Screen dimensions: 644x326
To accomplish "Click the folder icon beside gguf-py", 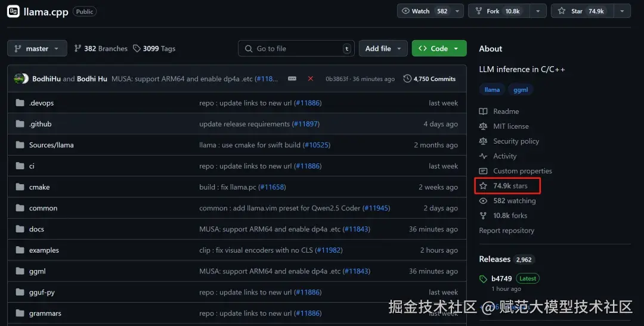I will click(x=20, y=292).
